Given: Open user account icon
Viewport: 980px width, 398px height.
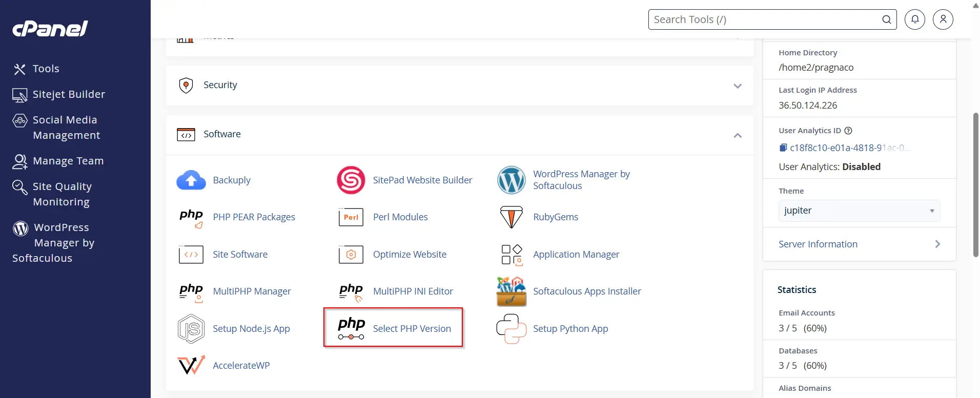Looking at the screenshot, I should 943,19.
